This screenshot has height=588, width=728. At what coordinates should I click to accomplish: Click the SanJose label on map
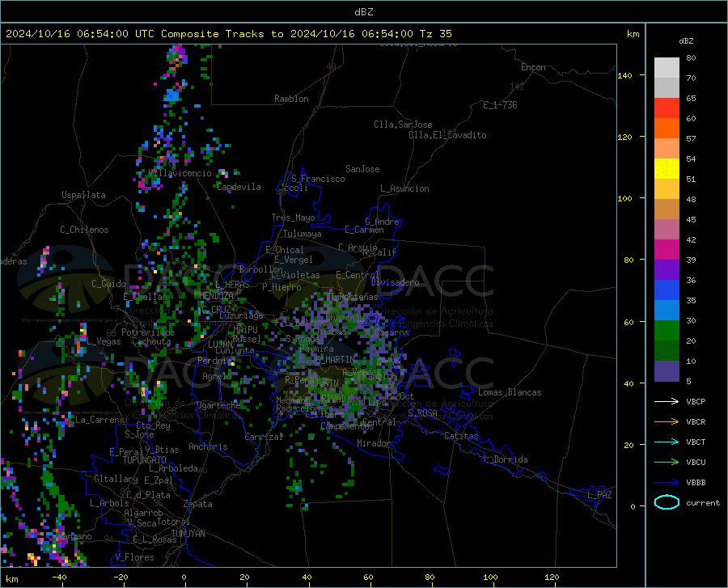[362, 169]
